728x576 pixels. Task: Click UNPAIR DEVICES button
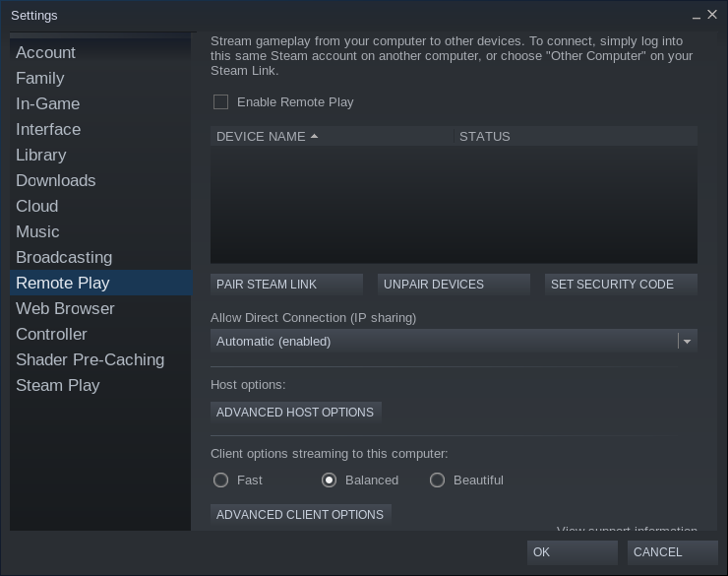pos(454,285)
